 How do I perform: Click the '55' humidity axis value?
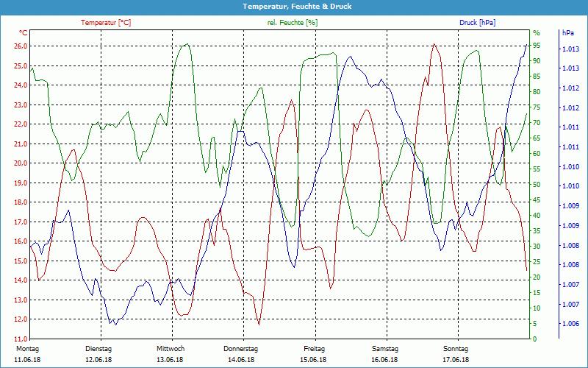[537, 169]
